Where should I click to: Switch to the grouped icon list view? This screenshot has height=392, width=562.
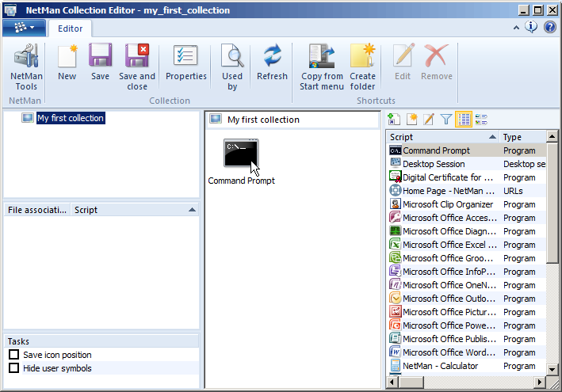(481, 120)
